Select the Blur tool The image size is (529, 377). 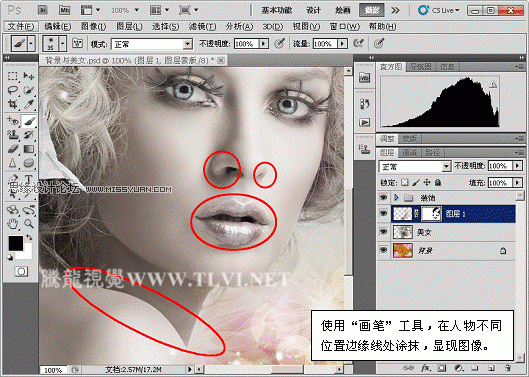coord(13,163)
